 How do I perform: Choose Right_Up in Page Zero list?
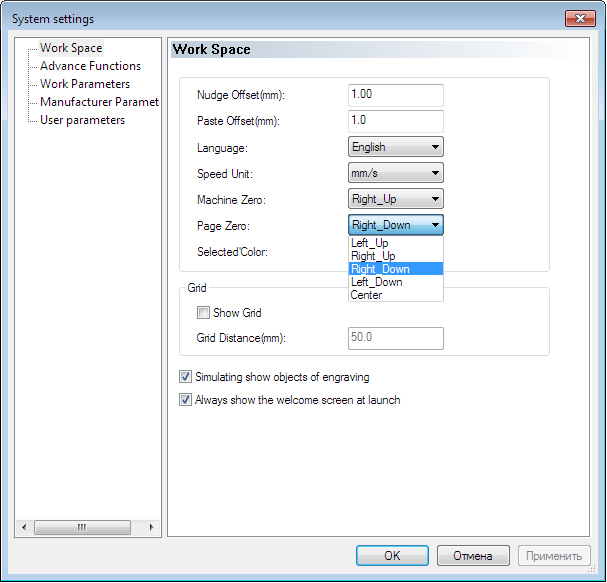[x=396, y=256]
